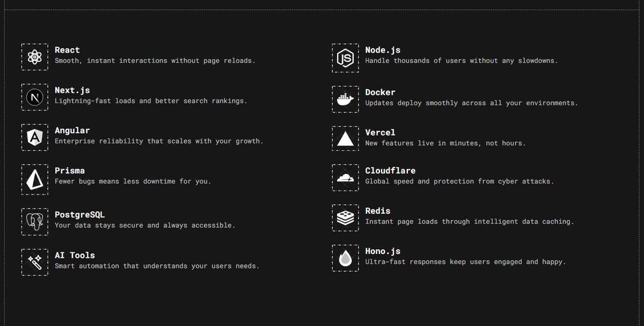Click the Redis stacked-layers icon
The width and height of the screenshot is (644, 326).
tap(345, 218)
